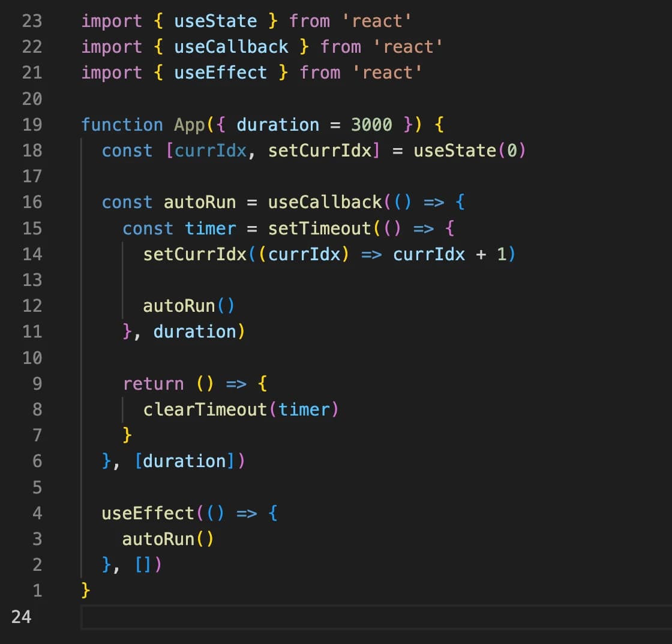The width and height of the screenshot is (672, 644).
Task: Click autoRun in the const declaration
Action: tap(200, 202)
